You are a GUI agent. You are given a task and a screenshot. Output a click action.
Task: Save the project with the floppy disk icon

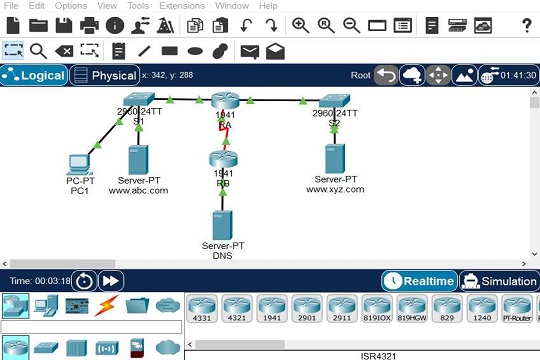(64, 25)
